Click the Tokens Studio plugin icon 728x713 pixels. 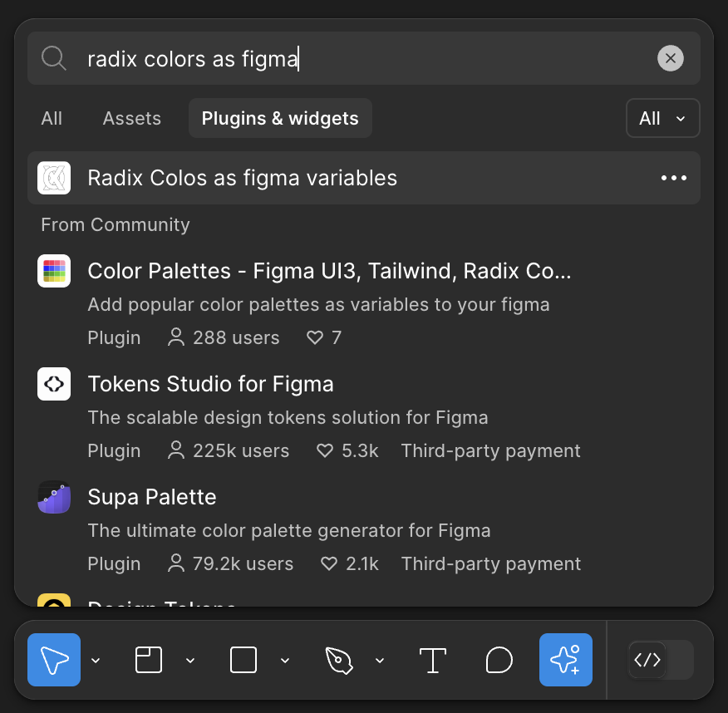54,384
